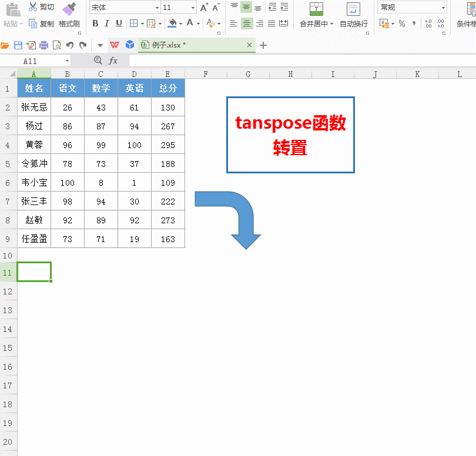Apply comma thousands separator style
Image resolution: width=476 pixels, height=456 pixels.
coord(414,24)
